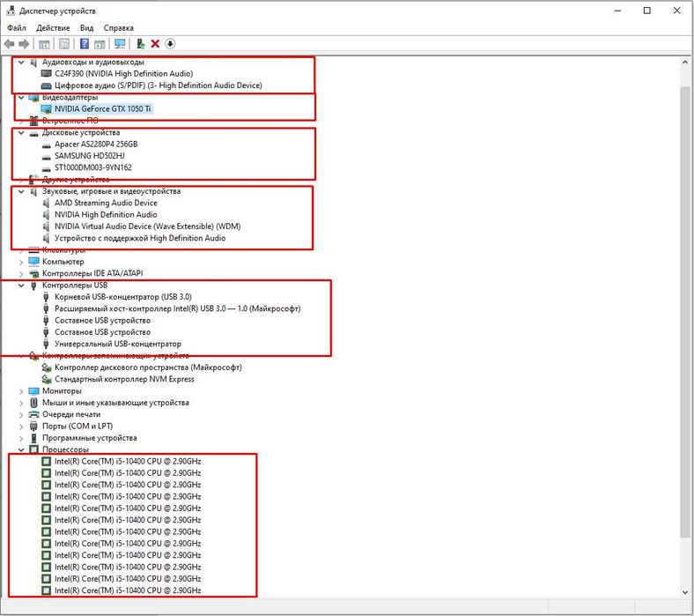Image resolution: width=694 pixels, height=616 pixels.
Task: Click the computer icon of Компьютер category
Action: pos(33,261)
